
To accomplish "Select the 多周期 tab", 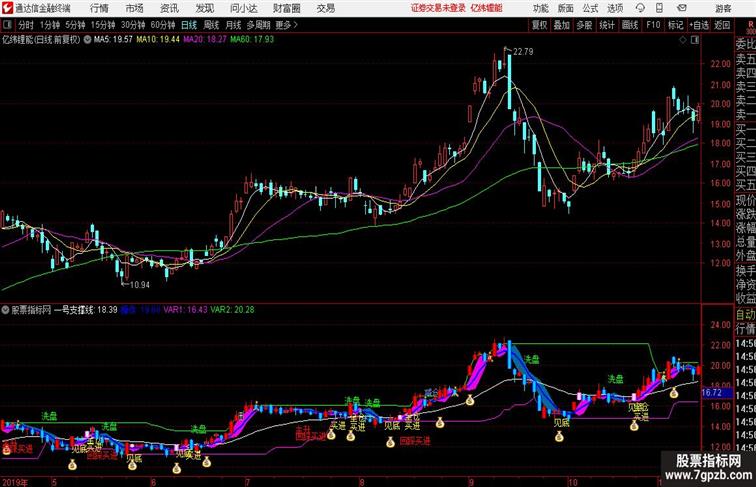I will [x=258, y=25].
